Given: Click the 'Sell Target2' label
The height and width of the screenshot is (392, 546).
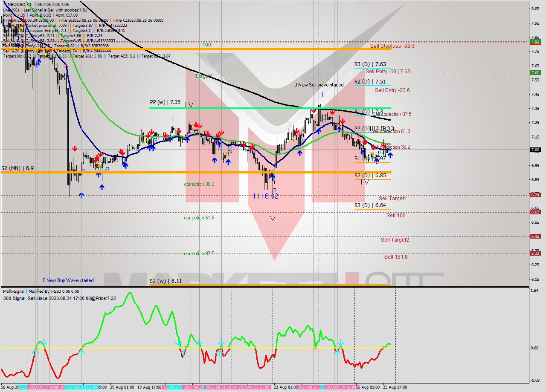Looking at the screenshot, I should pos(395,240).
